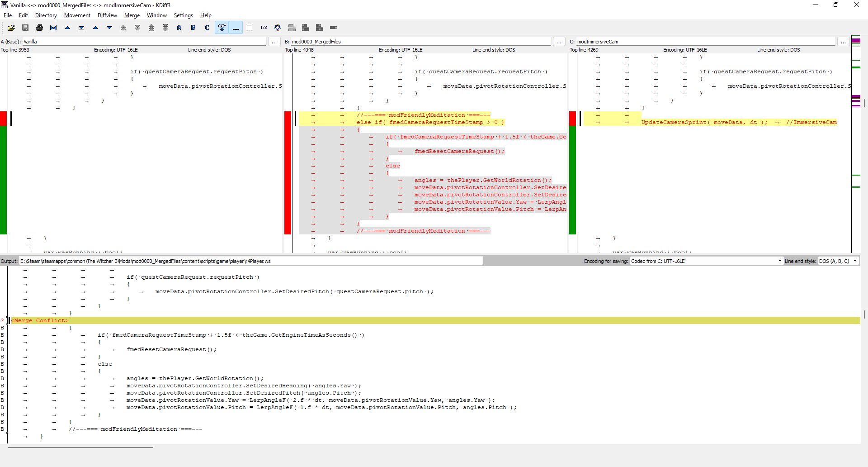Click fmedResetCameraRequest() line in pane B

click(x=459, y=151)
